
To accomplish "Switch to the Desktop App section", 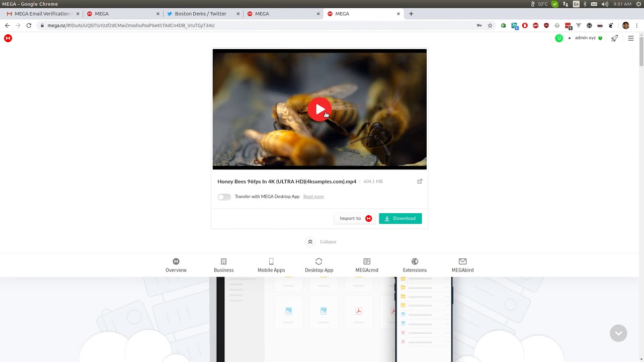I will pos(319,265).
